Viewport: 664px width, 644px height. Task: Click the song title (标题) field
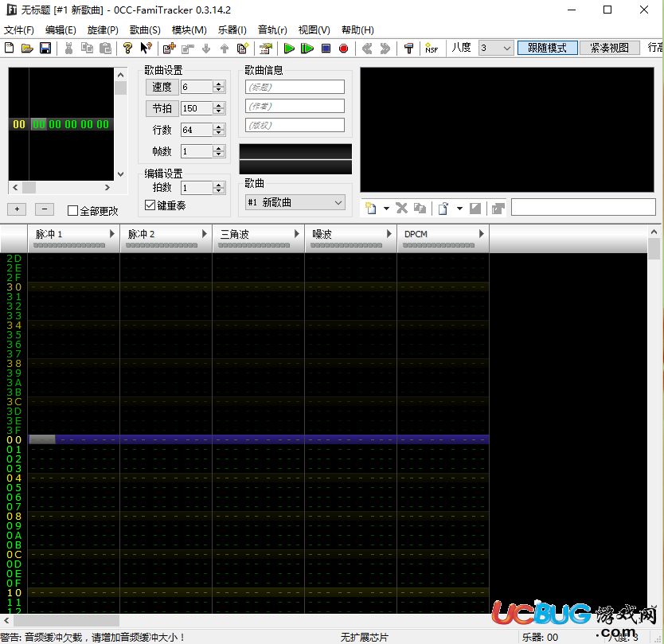click(295, 87)
